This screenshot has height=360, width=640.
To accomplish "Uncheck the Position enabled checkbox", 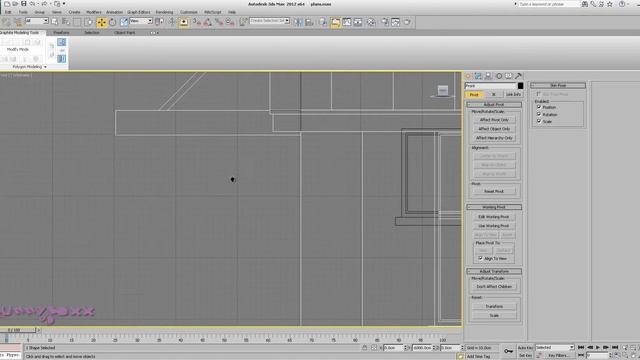I will pyautogui.click(x=539, y=107).
